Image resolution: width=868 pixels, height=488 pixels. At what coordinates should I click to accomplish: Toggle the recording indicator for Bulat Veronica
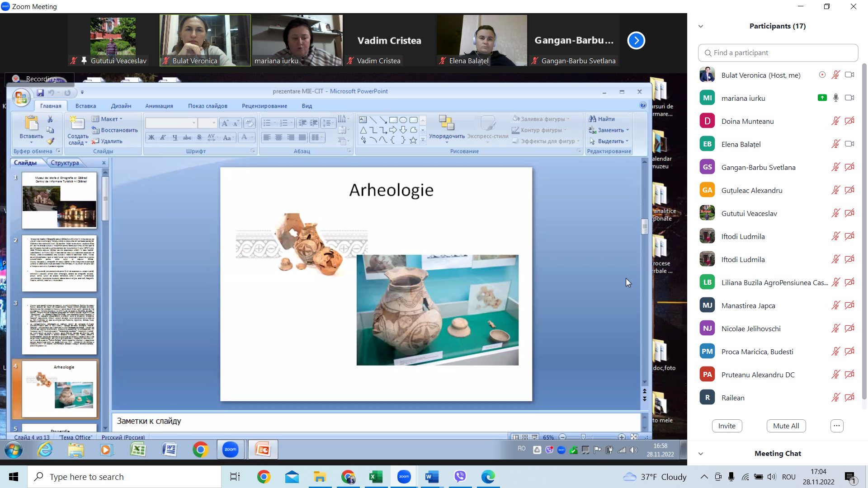tap(822, 75)
